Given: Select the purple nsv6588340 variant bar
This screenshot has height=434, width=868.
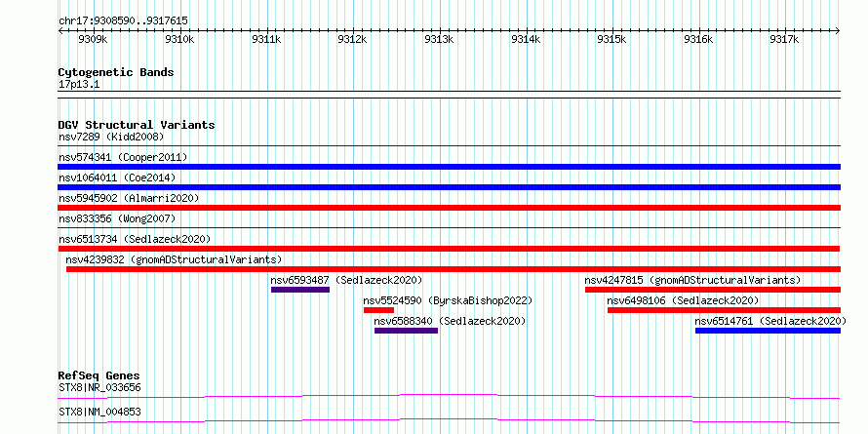Looking at the screenshot, I should 407,331.
